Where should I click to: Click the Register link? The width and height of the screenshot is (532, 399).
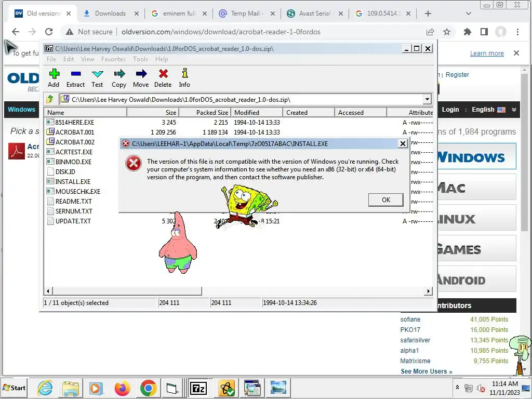pos(457,75)
